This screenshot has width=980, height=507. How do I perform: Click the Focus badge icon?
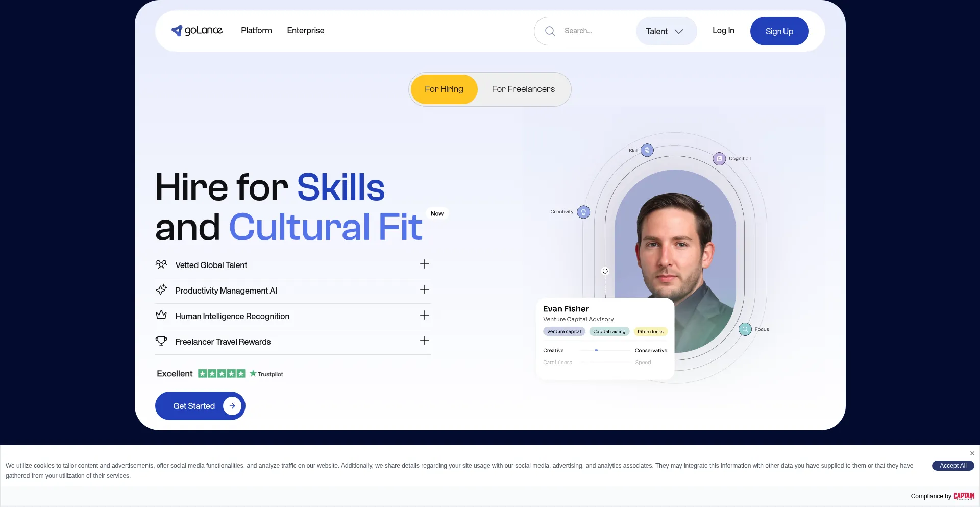coord(745,329)
